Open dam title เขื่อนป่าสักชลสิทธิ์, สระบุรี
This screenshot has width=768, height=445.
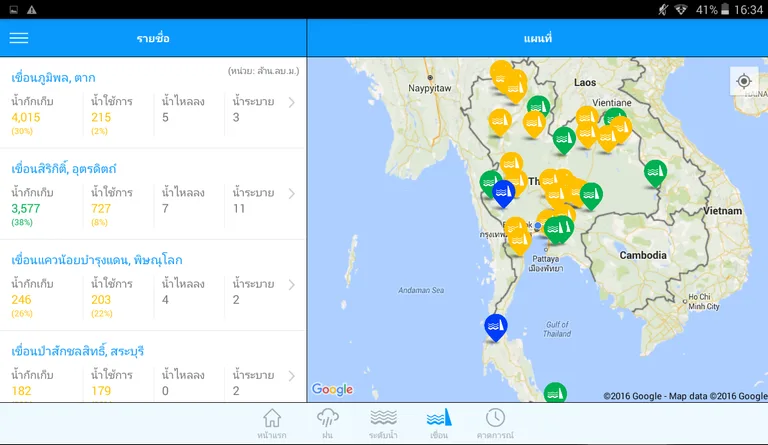pyautogui.click(x=77, y=351)
